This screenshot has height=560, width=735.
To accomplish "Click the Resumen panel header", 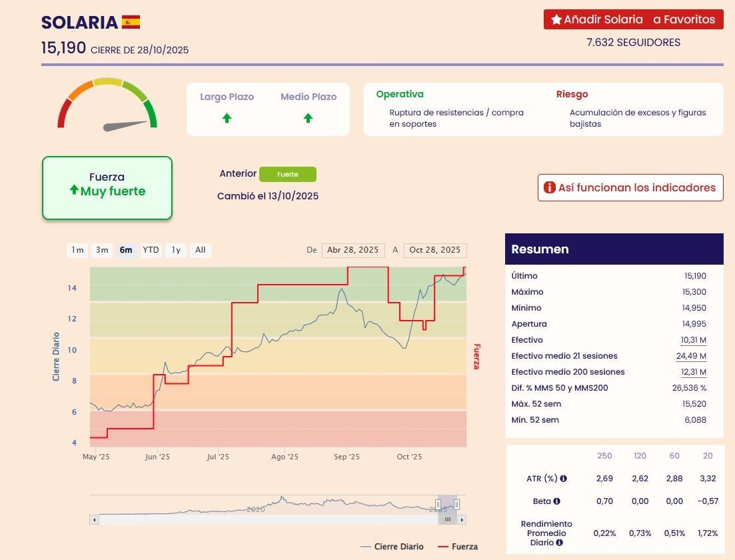I will pyautogui.click(x=614, y=249).
